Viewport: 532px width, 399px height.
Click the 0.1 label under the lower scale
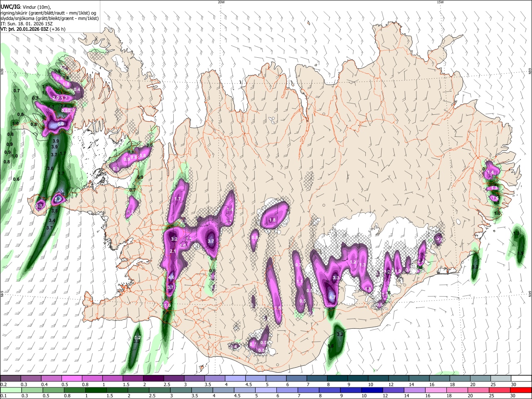(3, 396)
